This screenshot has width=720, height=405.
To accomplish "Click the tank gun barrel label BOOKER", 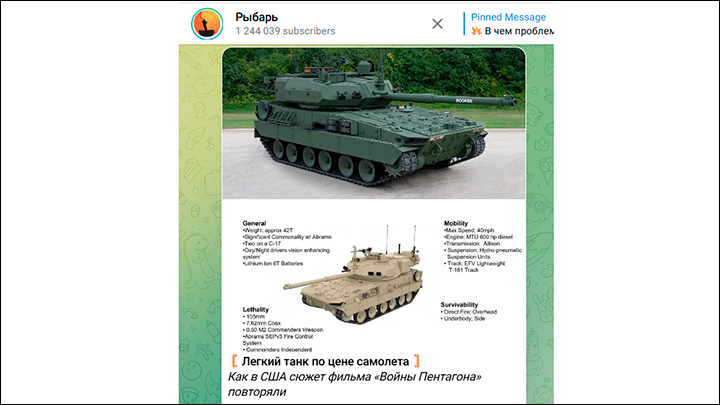I will 464,101.
